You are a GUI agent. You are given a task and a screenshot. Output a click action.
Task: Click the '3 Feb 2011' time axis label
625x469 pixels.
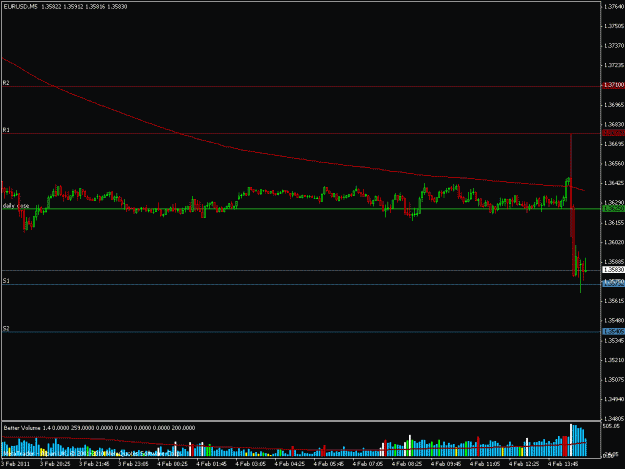(16, 464)
